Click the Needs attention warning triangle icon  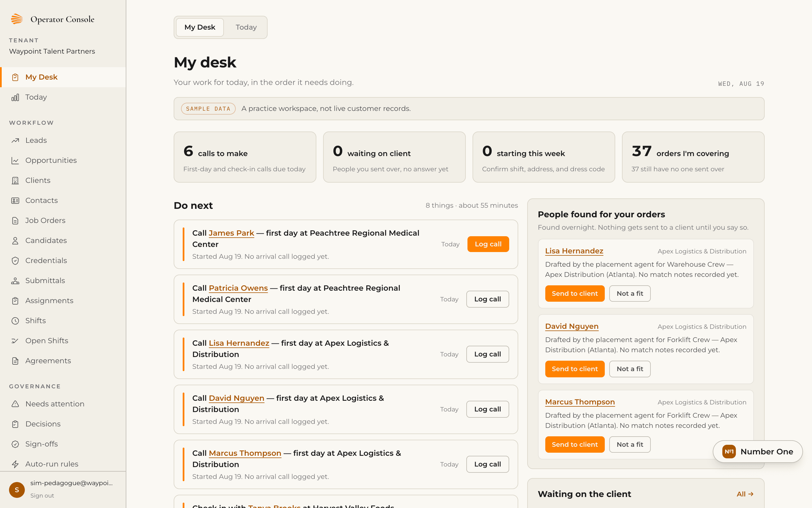tap(15, 404)
